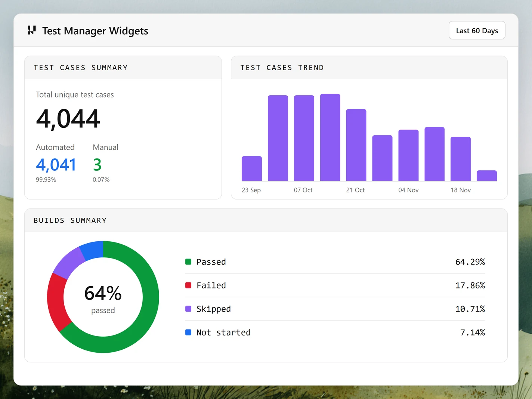Click the purple Skipped donut segment
The height and width of the screenshot is (399, 532).
(x=69, y=262)
